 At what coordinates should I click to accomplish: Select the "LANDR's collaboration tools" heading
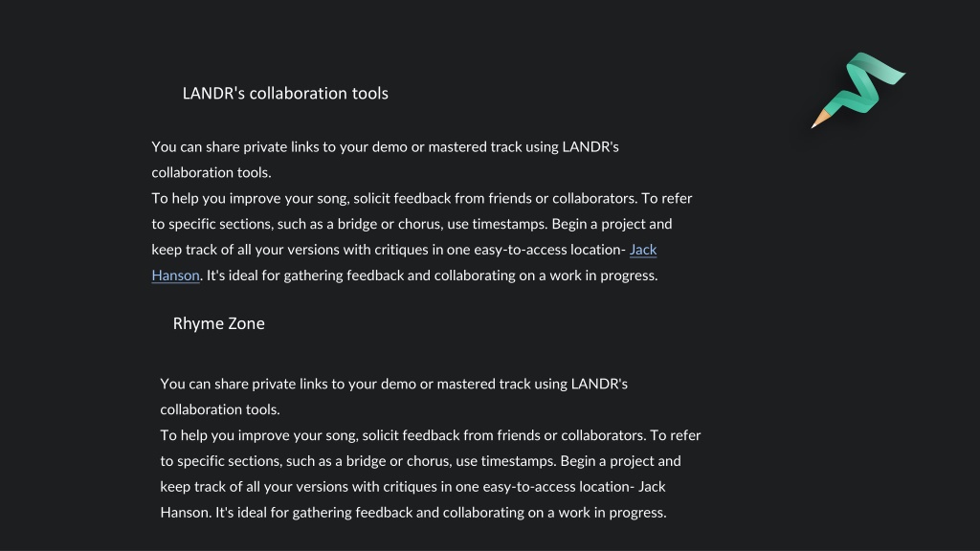pyautogui.click(x=285, y=94)
